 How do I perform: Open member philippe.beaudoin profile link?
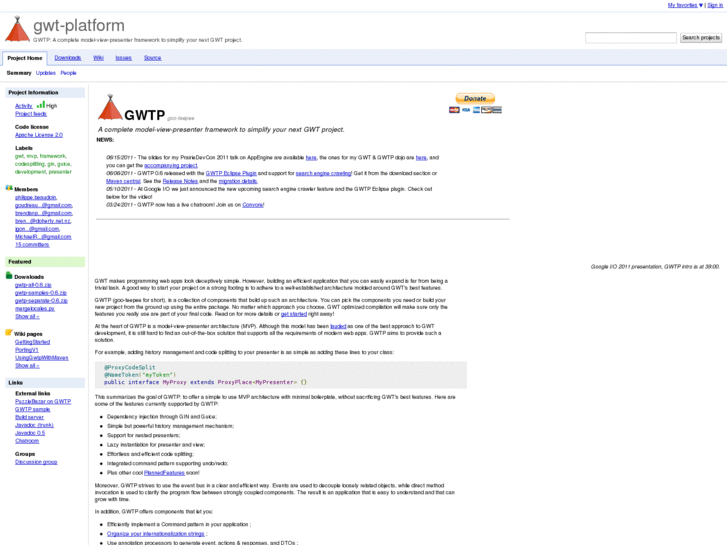click(x=36, y=198)
